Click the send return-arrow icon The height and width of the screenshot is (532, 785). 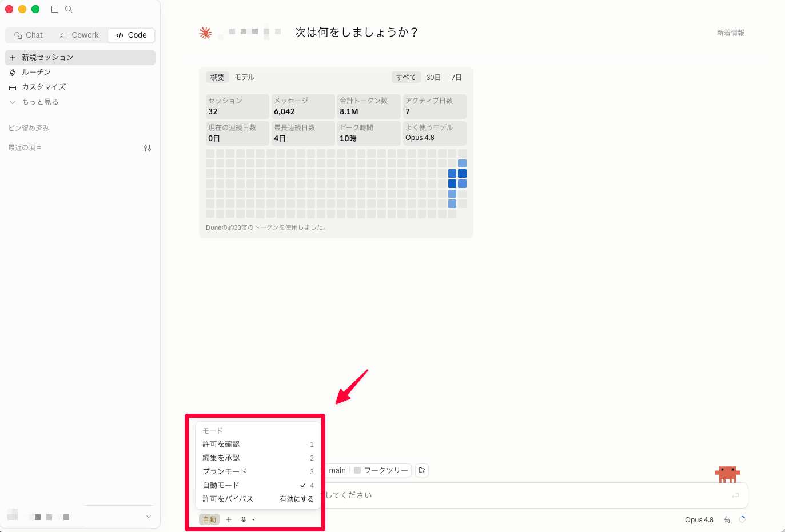(x=735, y=495)
